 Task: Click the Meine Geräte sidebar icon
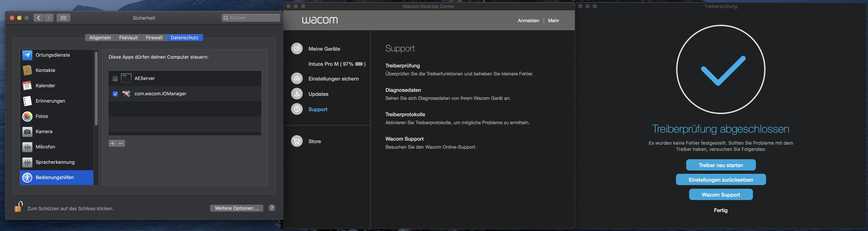point(297,48)
